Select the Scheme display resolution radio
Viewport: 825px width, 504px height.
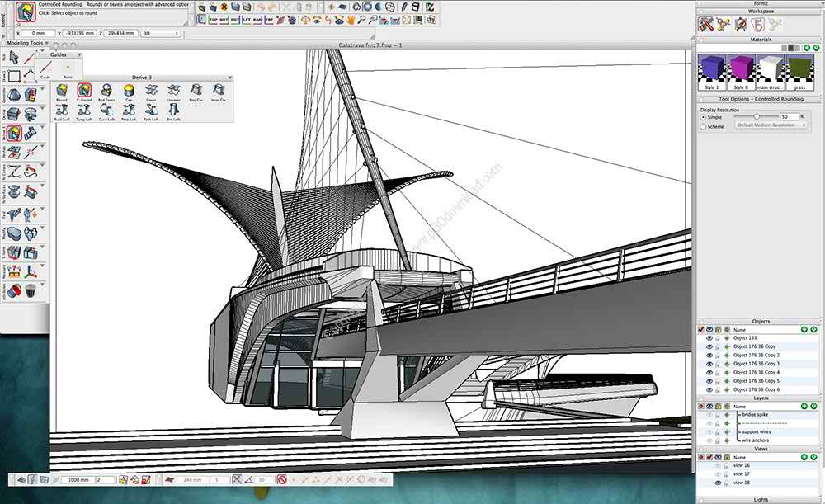click(703, 127)
